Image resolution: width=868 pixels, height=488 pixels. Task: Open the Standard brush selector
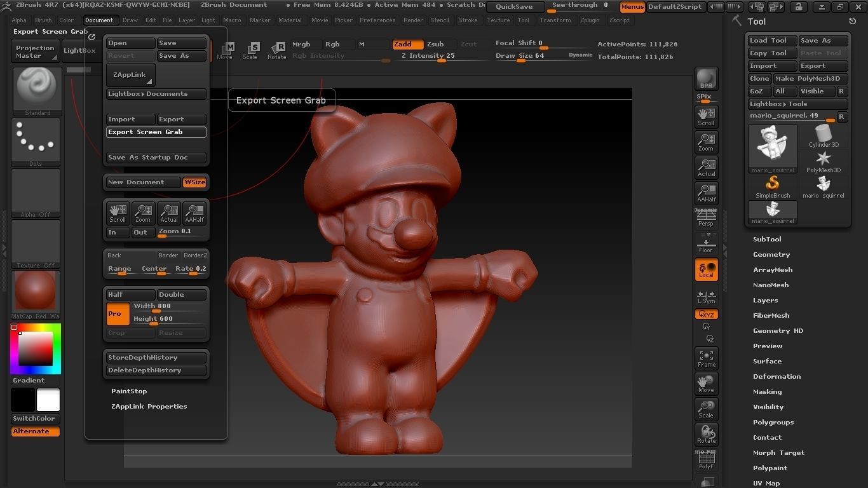click(36, 91)
